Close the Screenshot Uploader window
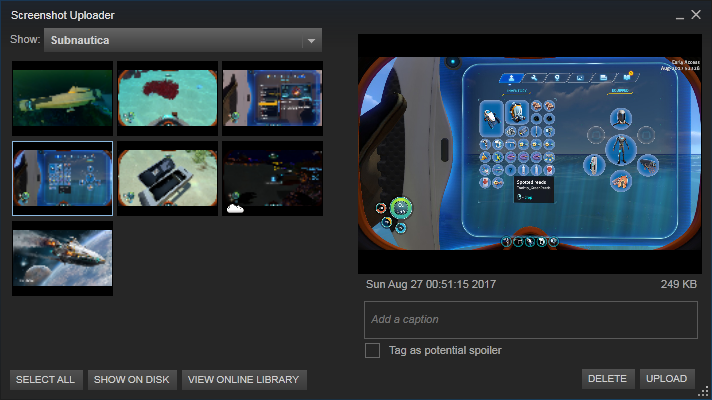 pos(696,15)
